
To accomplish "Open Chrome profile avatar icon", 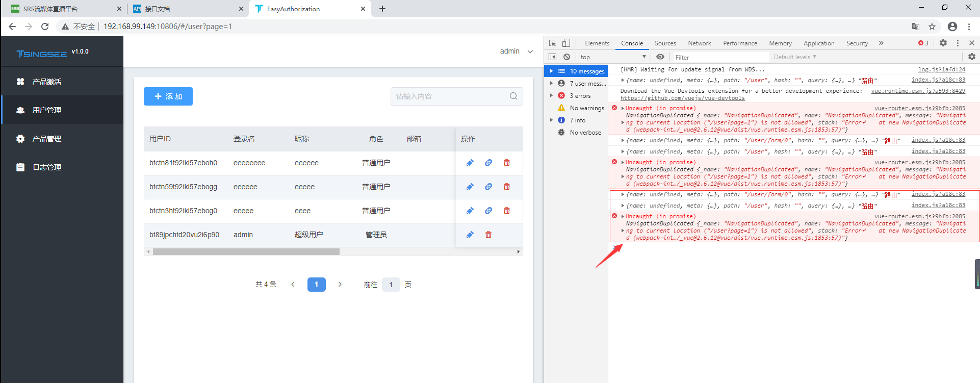I will (x=952, y=27).
